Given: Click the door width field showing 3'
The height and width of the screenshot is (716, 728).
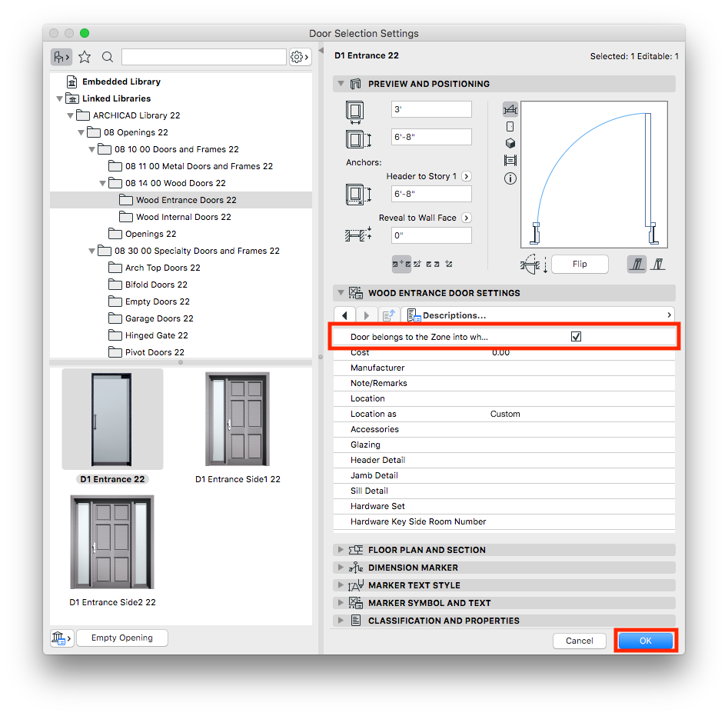Looking at the screenshot, I should pyautogui.click(x=431, y=109).
